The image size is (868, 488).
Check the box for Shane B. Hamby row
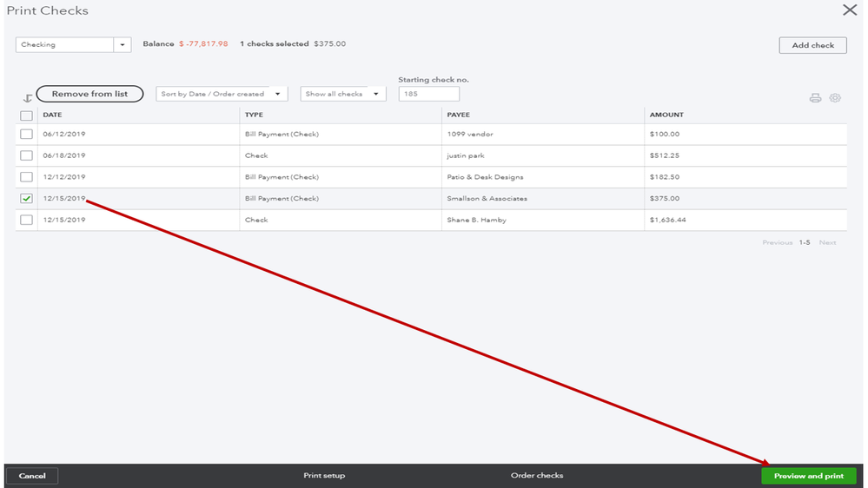[26, 220]
